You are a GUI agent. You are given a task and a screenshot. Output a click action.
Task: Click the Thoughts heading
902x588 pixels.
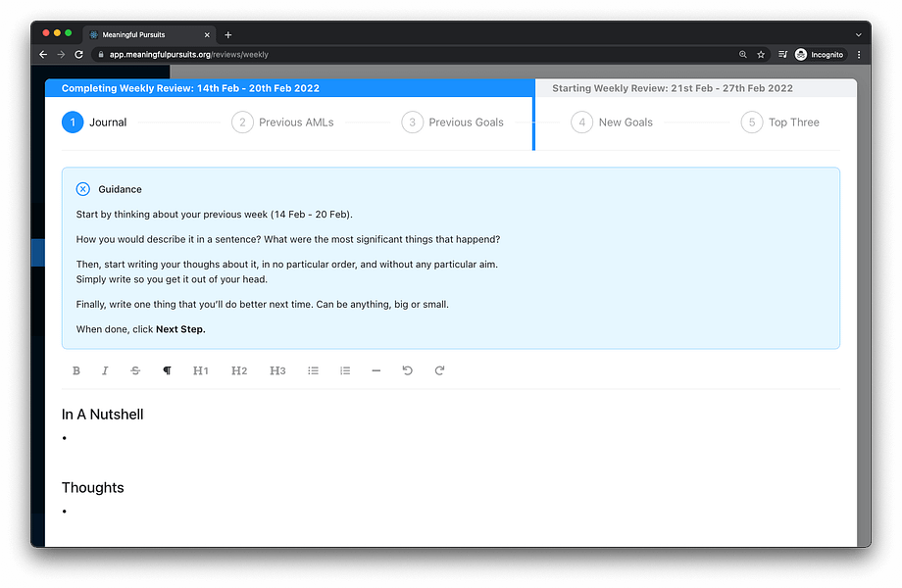click(92, 487)
